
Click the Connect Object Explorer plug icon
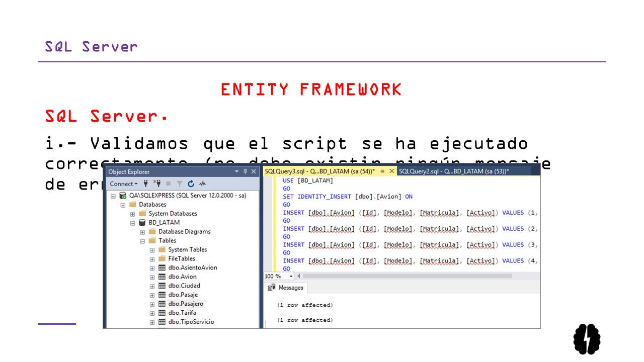coord(146,184)
